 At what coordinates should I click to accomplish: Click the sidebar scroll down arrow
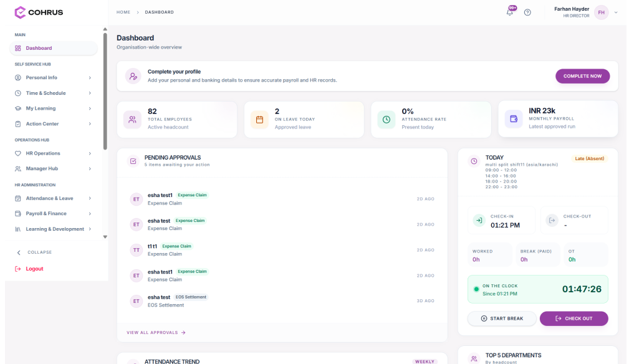pyautogui.click(x=105, y=237)
